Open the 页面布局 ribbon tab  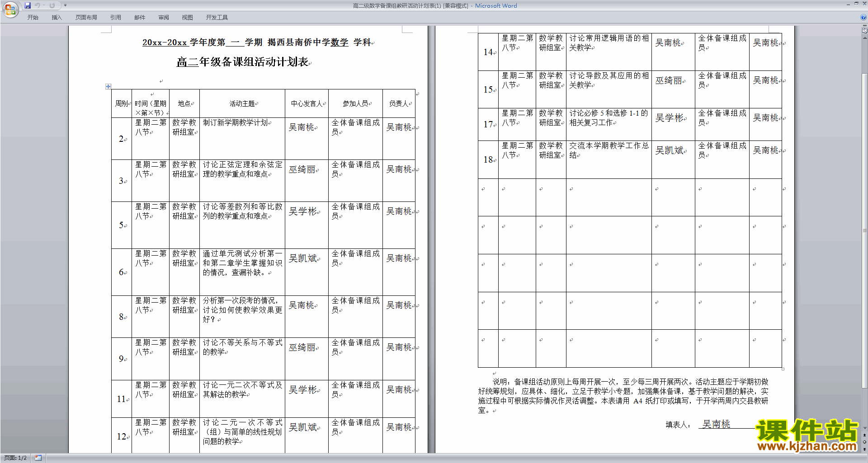(x=86, y=17)
